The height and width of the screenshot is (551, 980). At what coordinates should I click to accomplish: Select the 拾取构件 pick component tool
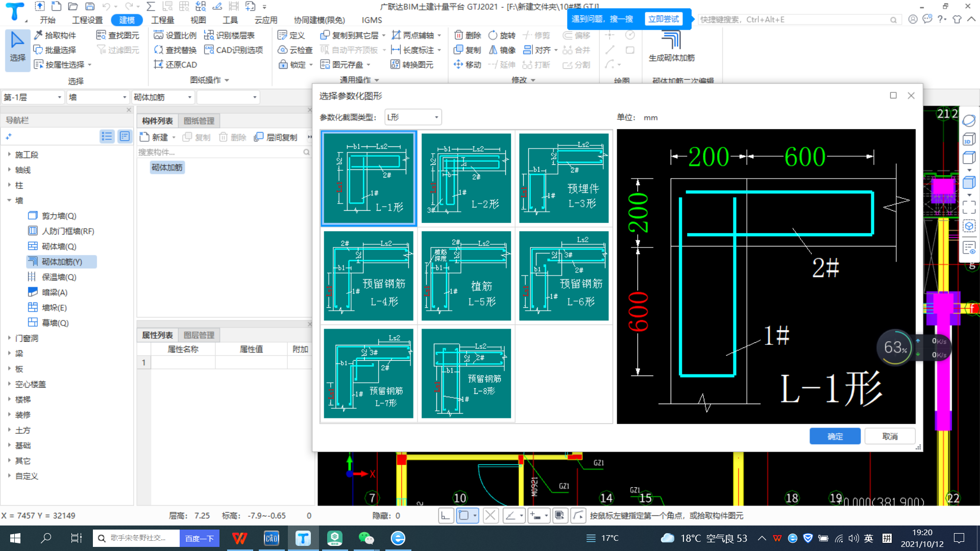(55, 35)
